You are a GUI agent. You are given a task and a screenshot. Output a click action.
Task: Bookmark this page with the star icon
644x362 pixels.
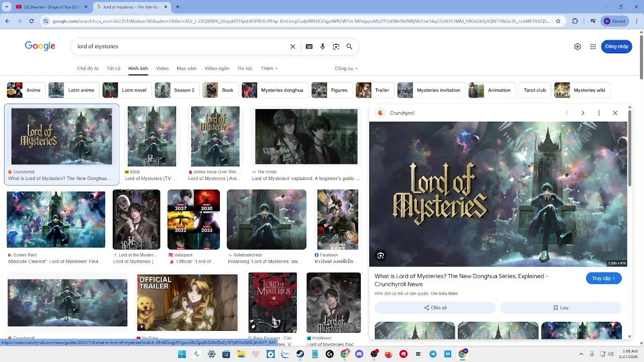point(558,21)
